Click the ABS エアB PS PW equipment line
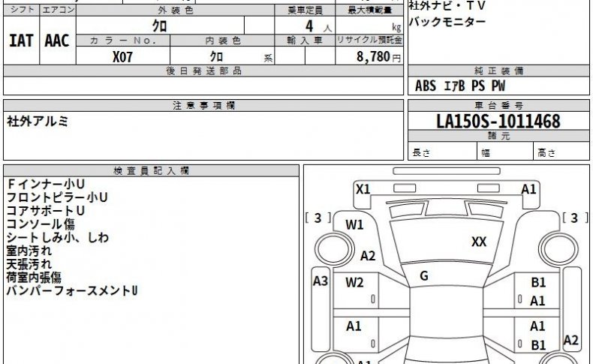The image size is (593, 364). [460, 86]
